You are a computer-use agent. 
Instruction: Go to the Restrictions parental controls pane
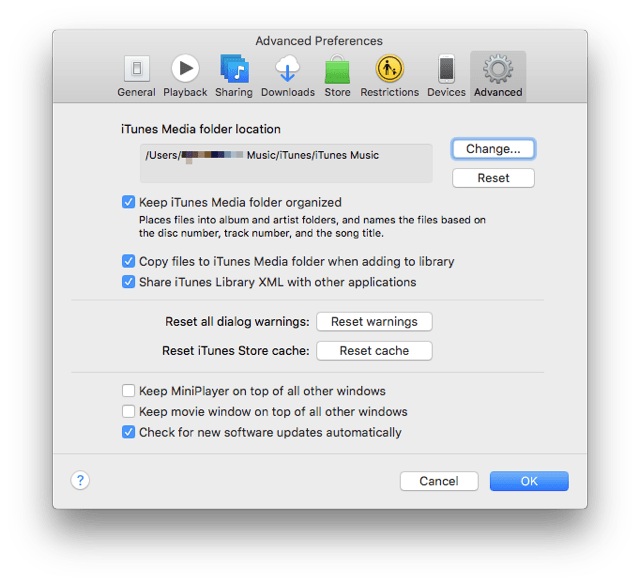pyautogui.click(x=389, y=76)
